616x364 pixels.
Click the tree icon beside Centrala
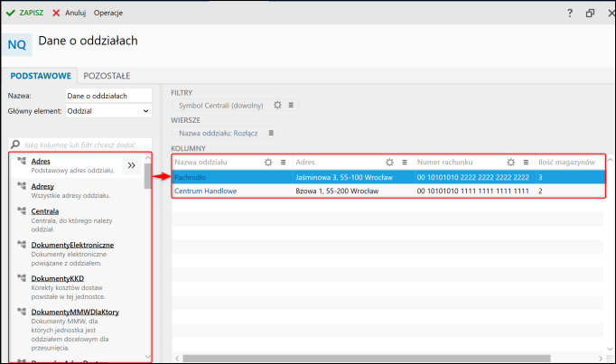22,210
